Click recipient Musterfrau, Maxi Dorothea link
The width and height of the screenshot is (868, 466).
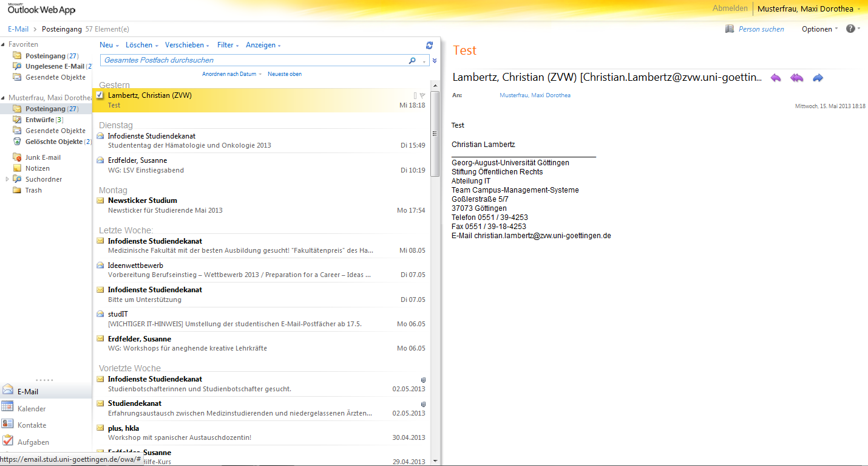coord(535,95)
